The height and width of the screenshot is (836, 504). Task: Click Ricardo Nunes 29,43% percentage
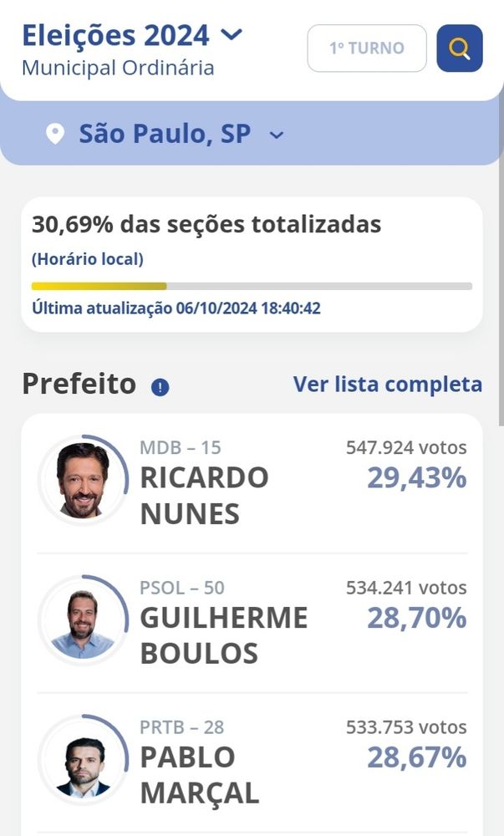[416, 477]
